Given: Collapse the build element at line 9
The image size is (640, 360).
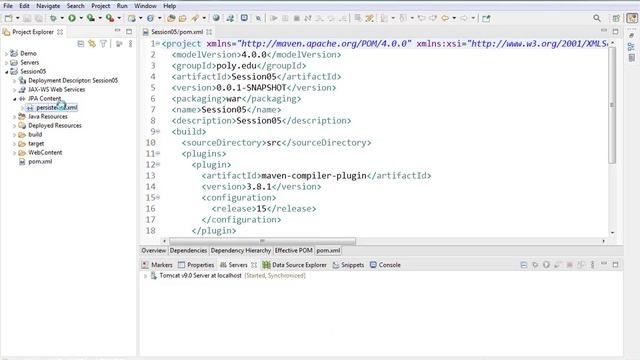Looking at the screenshot, I should [158, 131].
